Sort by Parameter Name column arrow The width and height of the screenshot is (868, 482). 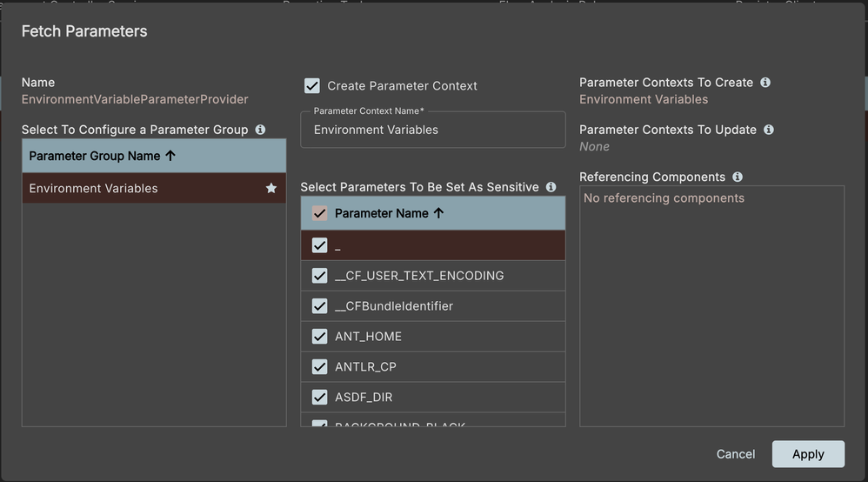(438, 213)
